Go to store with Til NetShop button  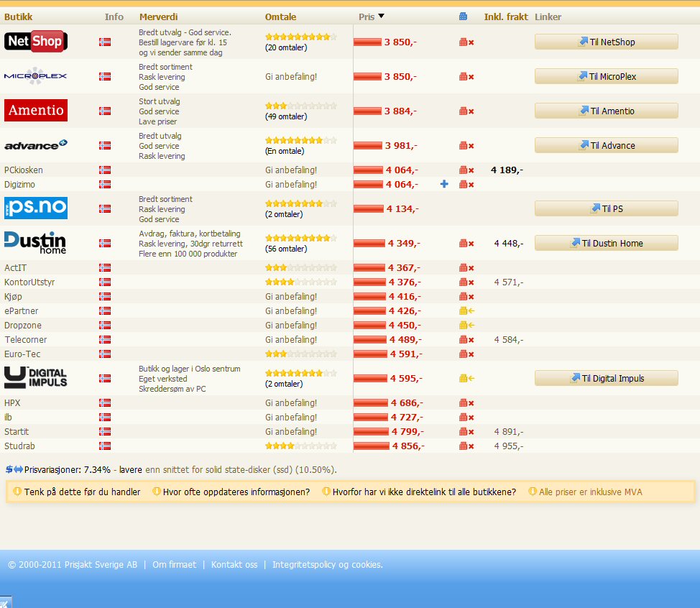[607, 42]
